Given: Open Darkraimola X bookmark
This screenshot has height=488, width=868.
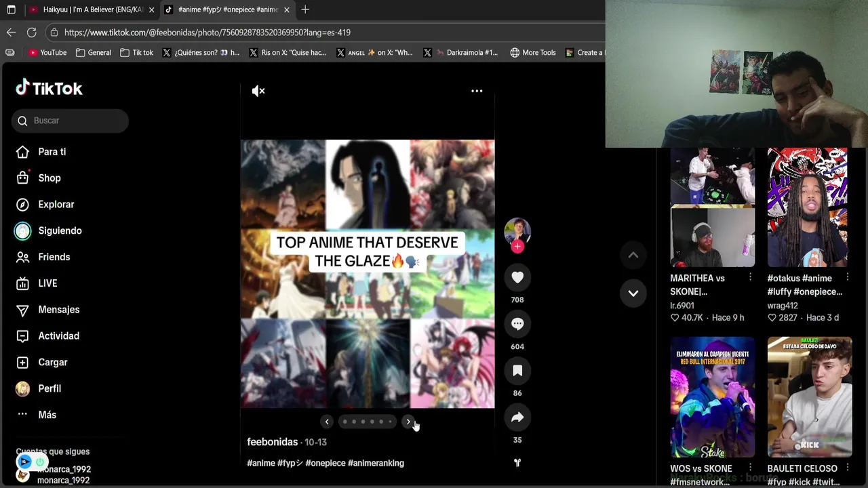Looking at the screenshot, I should coord(461,52).
